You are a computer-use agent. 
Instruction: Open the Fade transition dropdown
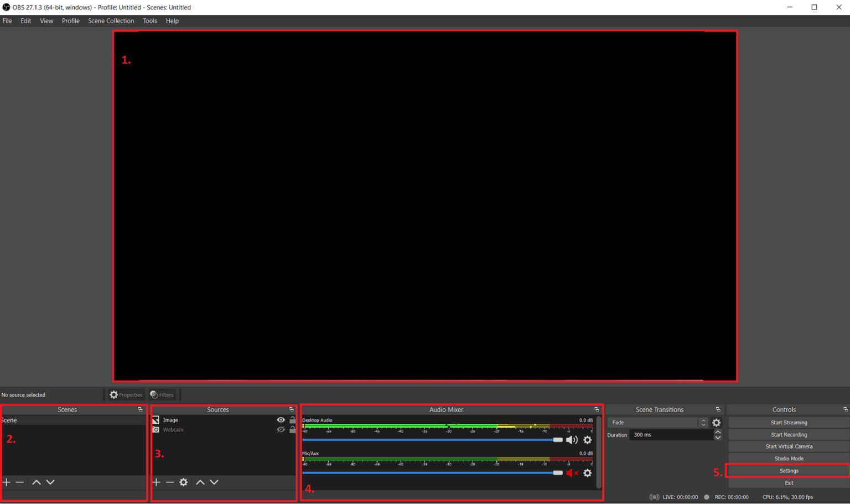pos(657,423)
